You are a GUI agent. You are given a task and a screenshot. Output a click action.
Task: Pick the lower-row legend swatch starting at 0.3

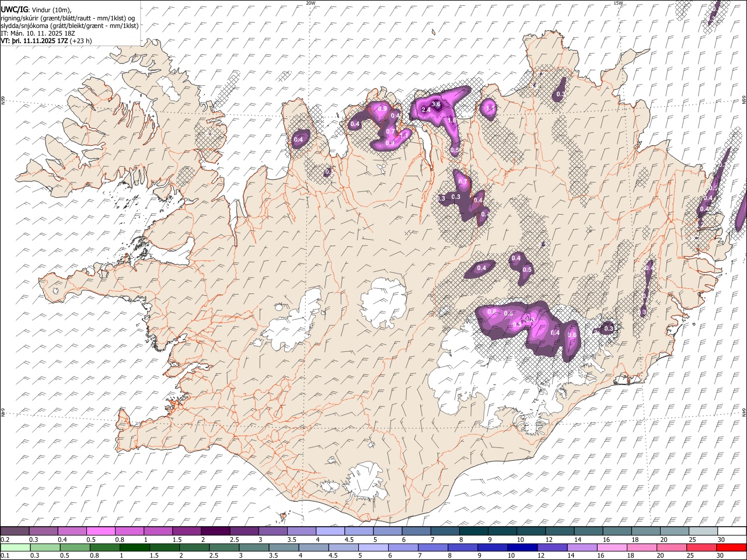[x=45, y=547]
